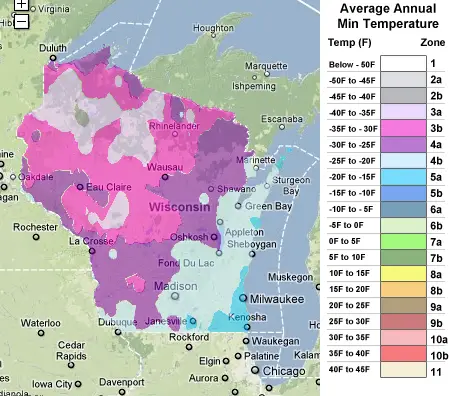Click the Milwaukee city marker
The width and height of the screenshot is (450, 396).
pyautogui.click(x=243, y=298)
